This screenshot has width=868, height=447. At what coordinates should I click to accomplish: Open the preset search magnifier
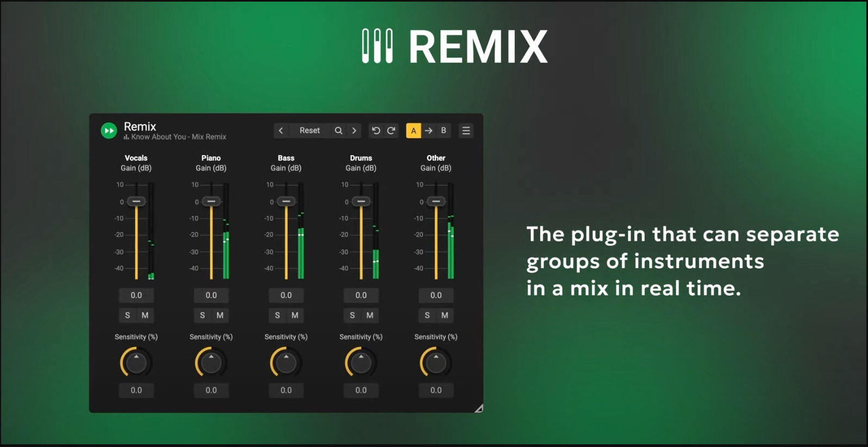point(339,131)
